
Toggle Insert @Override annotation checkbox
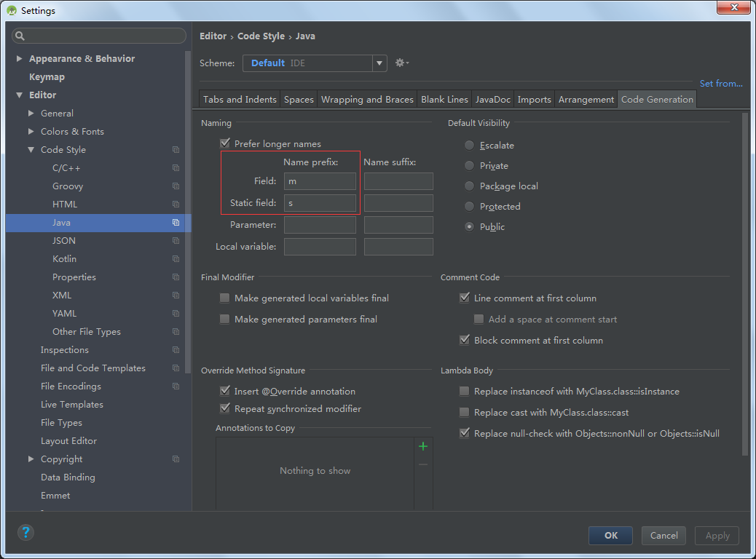224,391
